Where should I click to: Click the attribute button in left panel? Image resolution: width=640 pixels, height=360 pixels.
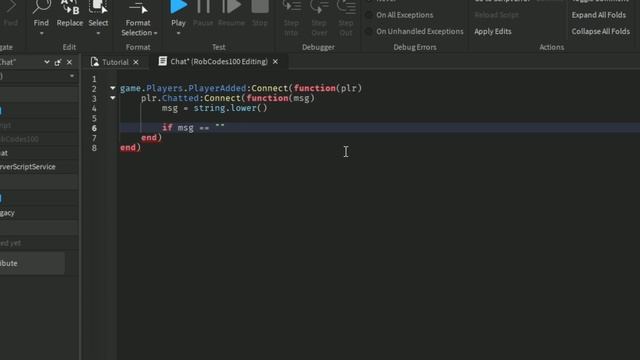pos(31,263)
